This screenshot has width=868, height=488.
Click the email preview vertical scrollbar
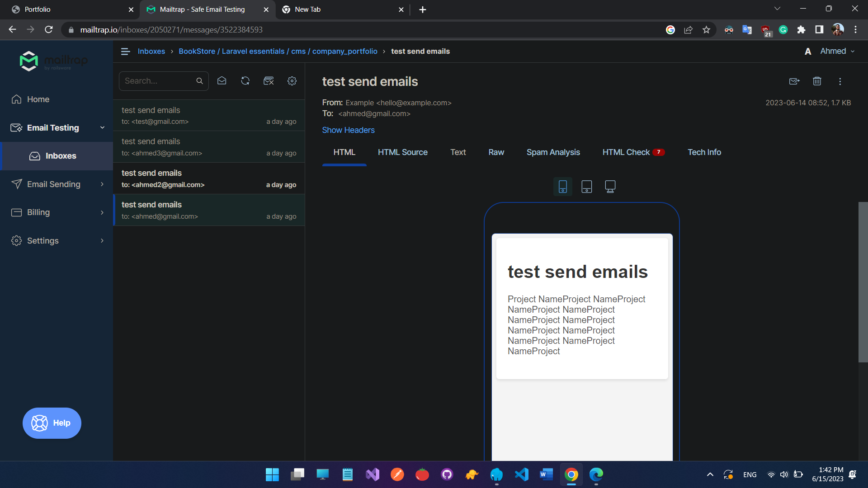pyautogui.click(x=863, y=282)
